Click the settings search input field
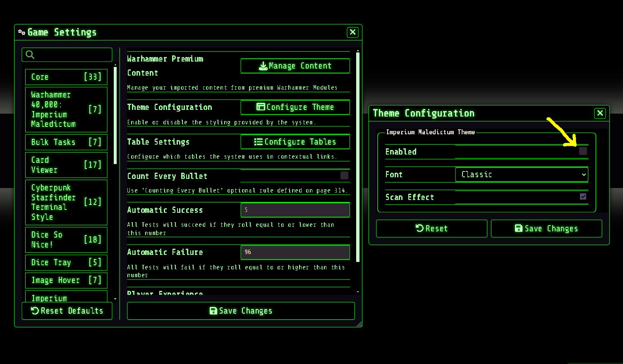The width and height of the screenshot is (623, 364). [x=67, y=55]
